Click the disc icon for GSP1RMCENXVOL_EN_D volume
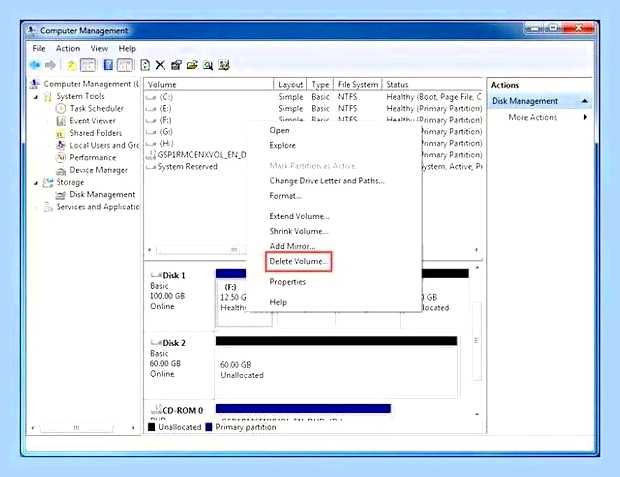 pos(151,155)
